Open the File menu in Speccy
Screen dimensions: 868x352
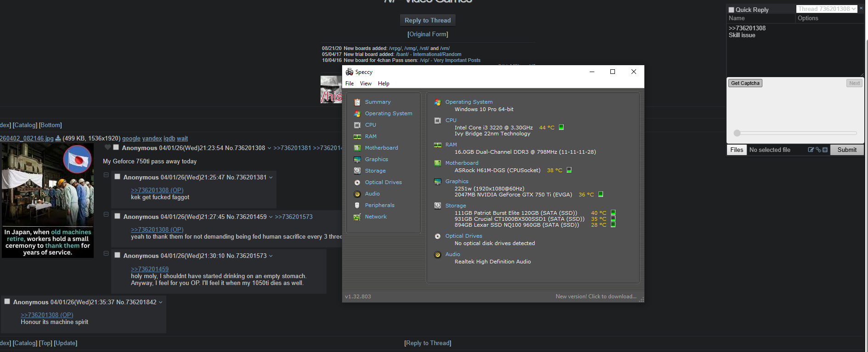[349, 84]
